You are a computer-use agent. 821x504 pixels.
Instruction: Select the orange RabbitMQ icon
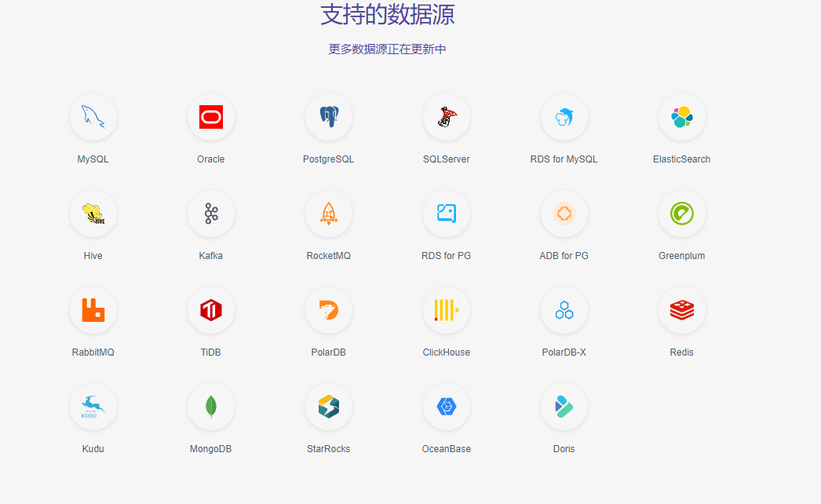pos(93,310)
